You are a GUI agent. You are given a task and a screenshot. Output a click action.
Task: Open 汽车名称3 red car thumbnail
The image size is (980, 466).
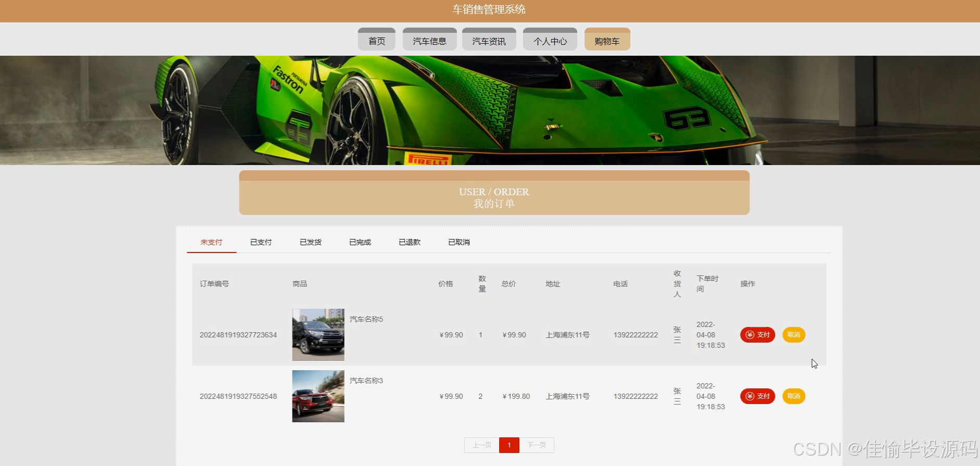(318, 396)
